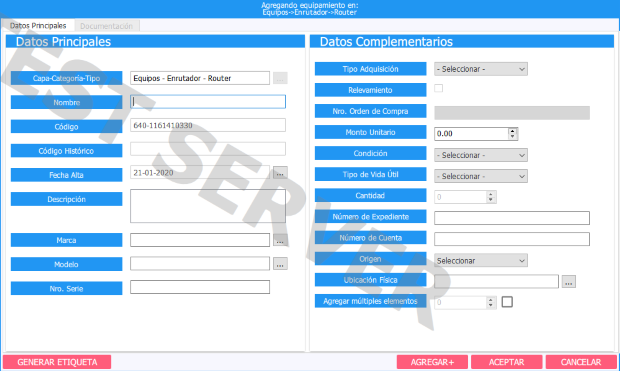This screenshot has height=371, width=620.
Task: Open the Fecha Alta date picker button
Action: tap(280, 173)
